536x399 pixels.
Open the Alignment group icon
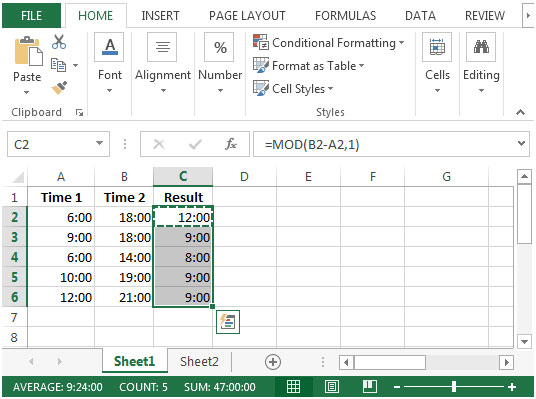point(162,47)
